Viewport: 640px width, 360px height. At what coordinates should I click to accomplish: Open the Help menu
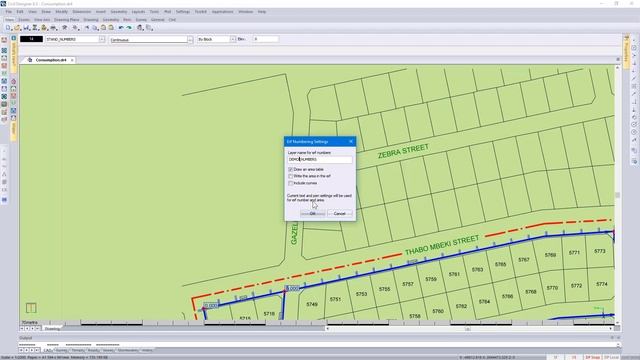262,12
